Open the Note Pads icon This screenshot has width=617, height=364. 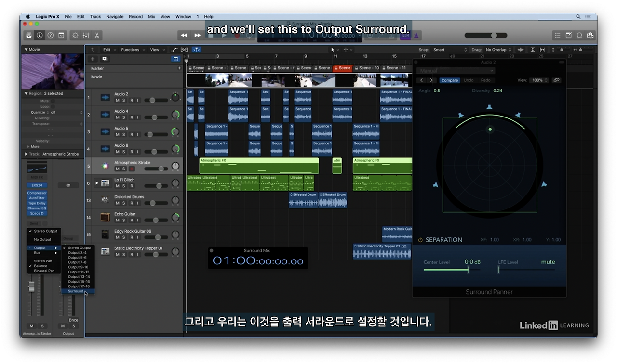[568, 35]
